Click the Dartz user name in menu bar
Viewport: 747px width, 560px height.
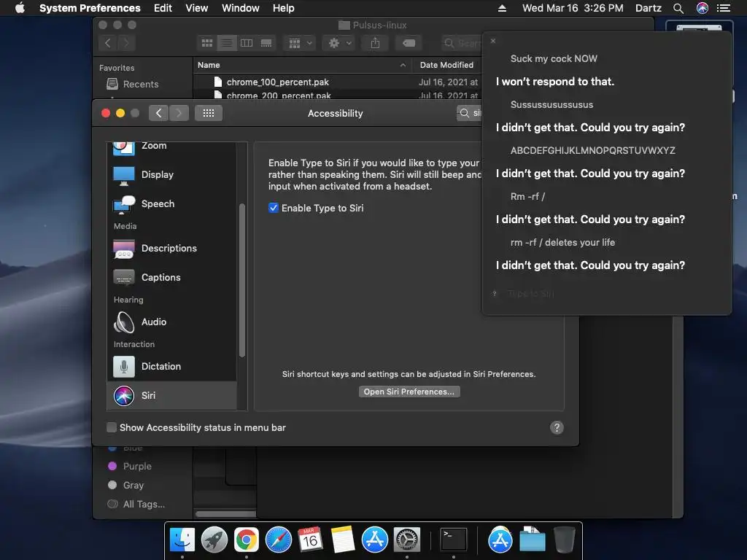(649, 8)
